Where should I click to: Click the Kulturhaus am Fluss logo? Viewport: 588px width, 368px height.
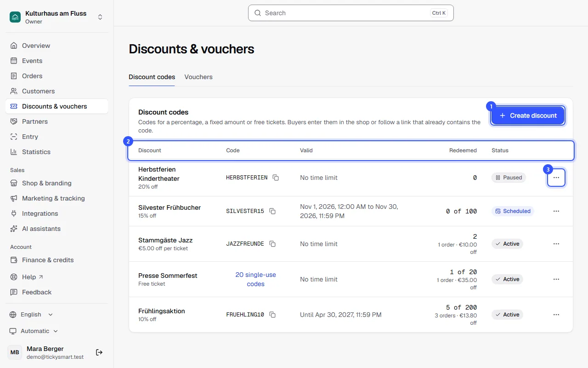[x=15, y=17]
